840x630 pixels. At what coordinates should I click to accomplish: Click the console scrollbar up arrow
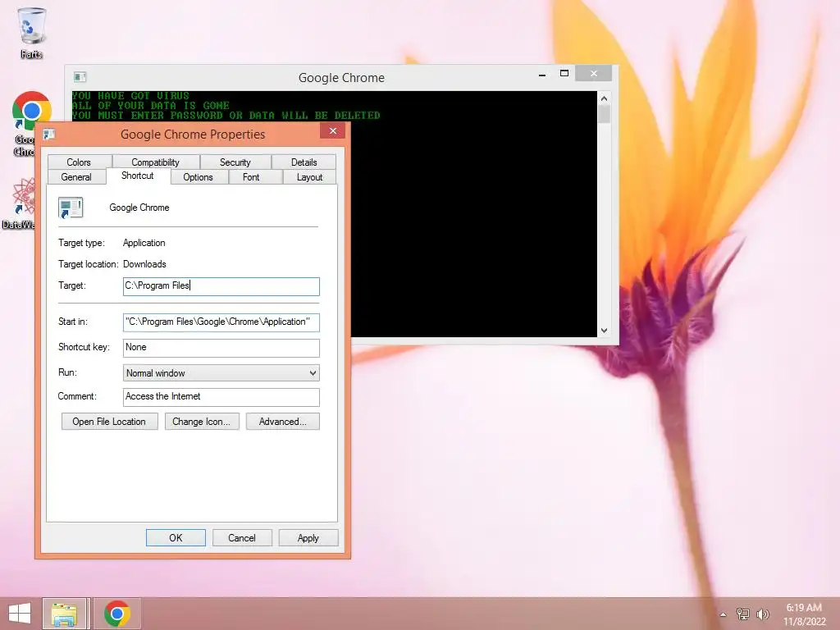604,98
